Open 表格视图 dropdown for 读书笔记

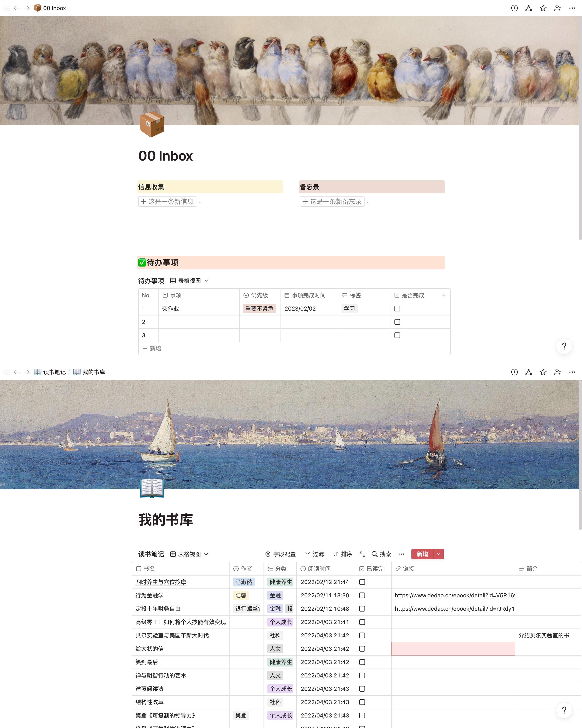[189, 554]
